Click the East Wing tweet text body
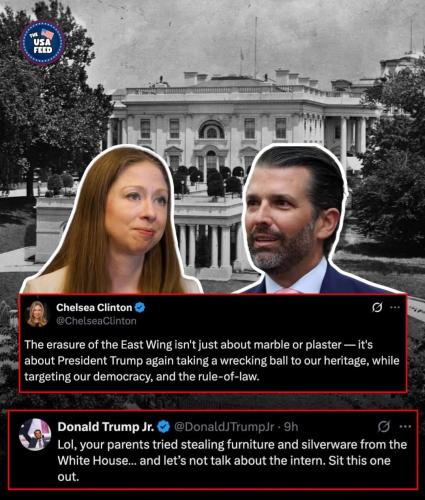 212,361
